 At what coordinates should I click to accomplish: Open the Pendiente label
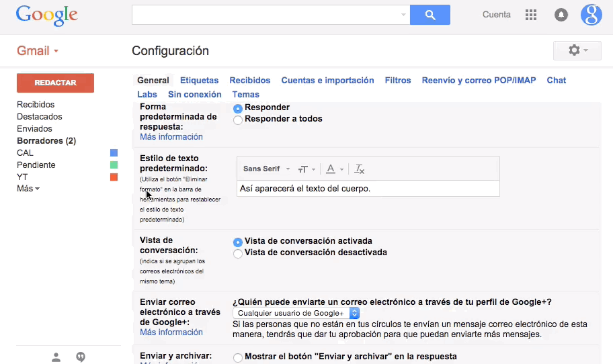(x=36, y=165)
